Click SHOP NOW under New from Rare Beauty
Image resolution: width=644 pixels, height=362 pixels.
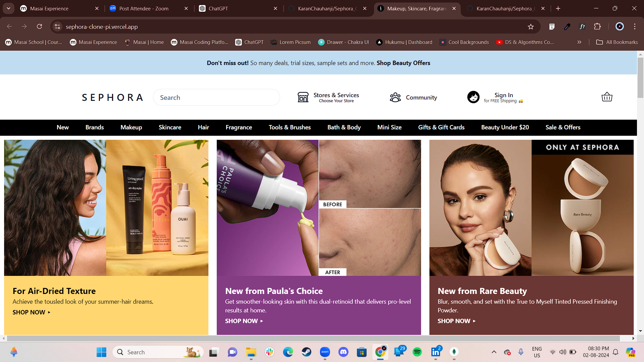pyautogui.click(x=454, y=321)
